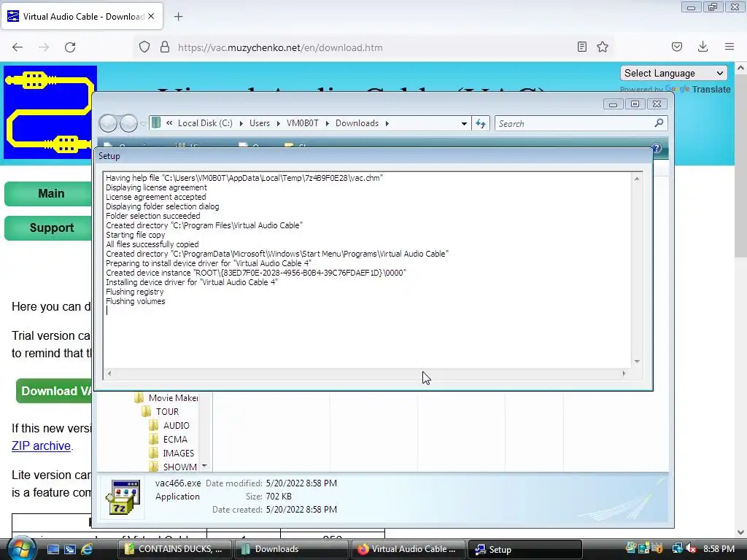Toggle Firefox reader view
The image size is (747, 560).
click(x=581, y=47)
